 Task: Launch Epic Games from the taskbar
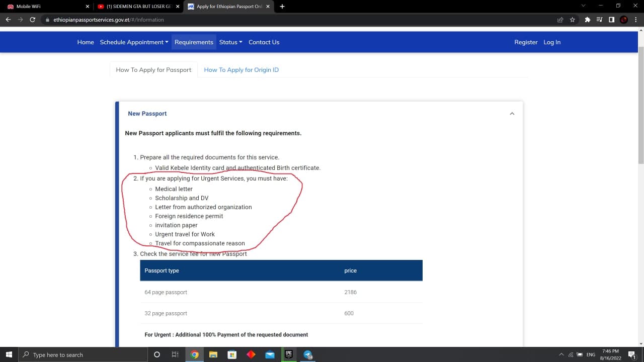point(289,354)
